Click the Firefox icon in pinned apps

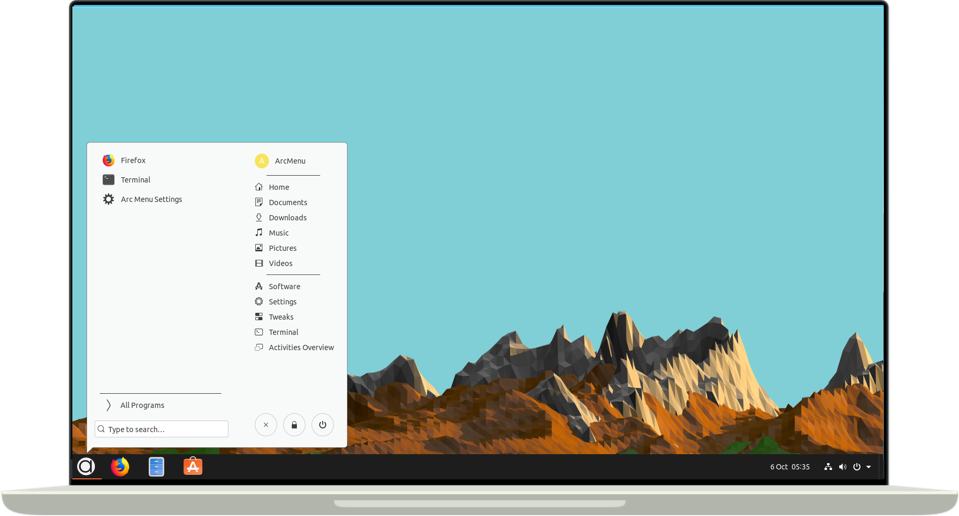[108, 160]
